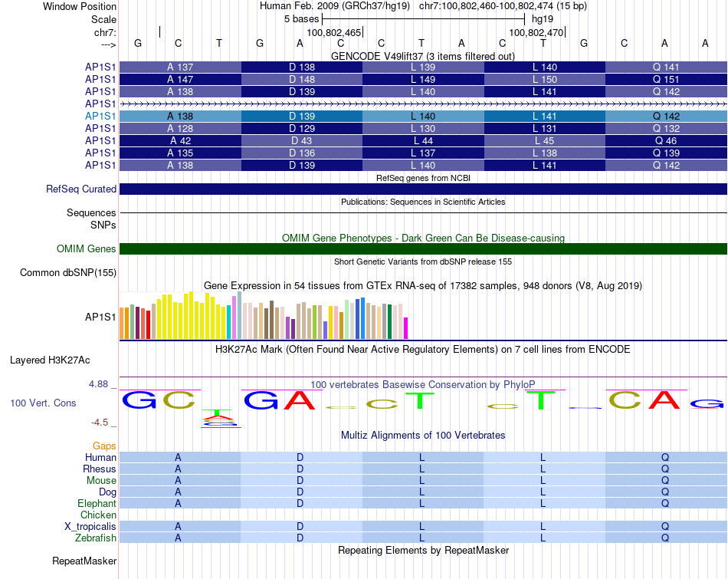Click the SNPs track label

pyautogui.click(x=103, y=225)
